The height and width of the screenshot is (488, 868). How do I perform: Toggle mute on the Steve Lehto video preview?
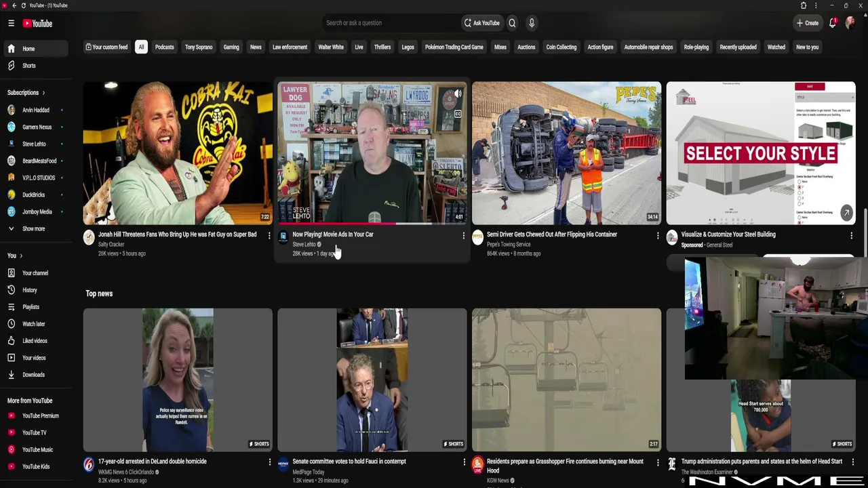click(x=458, y=94)
